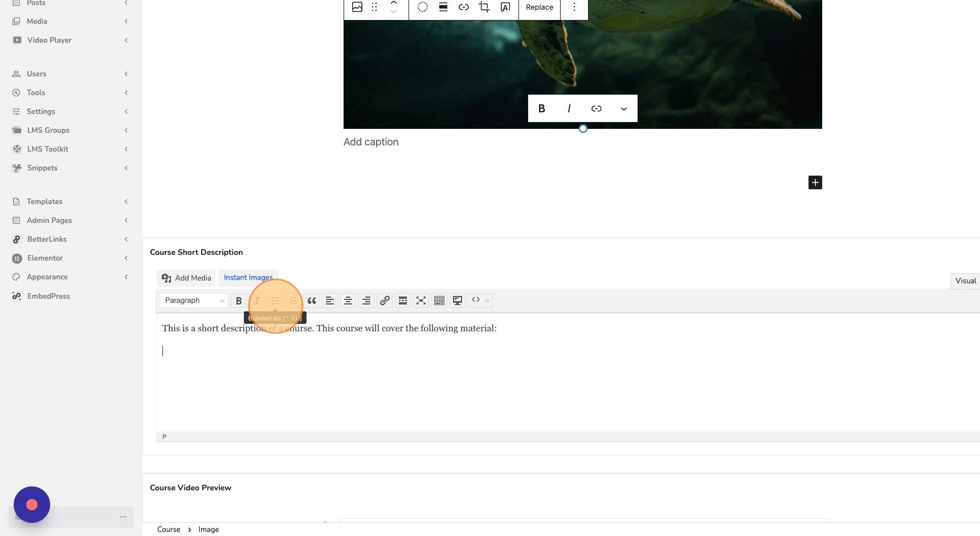Add link to caption

(597, 108)
